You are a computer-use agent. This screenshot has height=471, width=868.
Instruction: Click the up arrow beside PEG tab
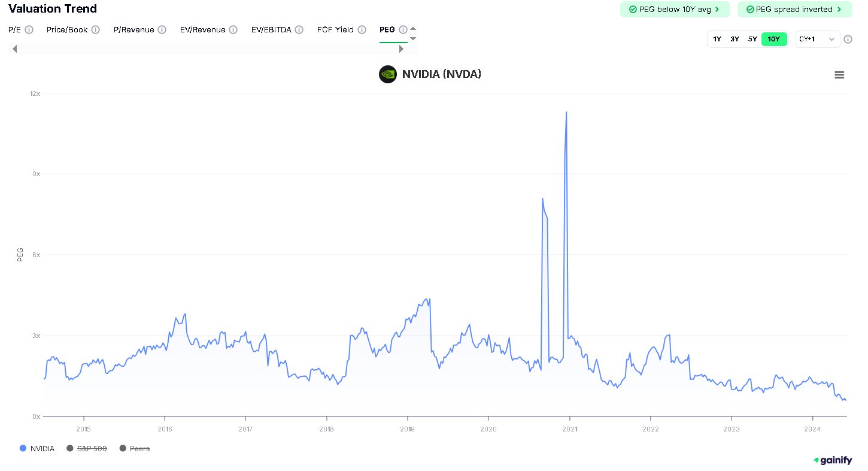(x=413, y=28)
